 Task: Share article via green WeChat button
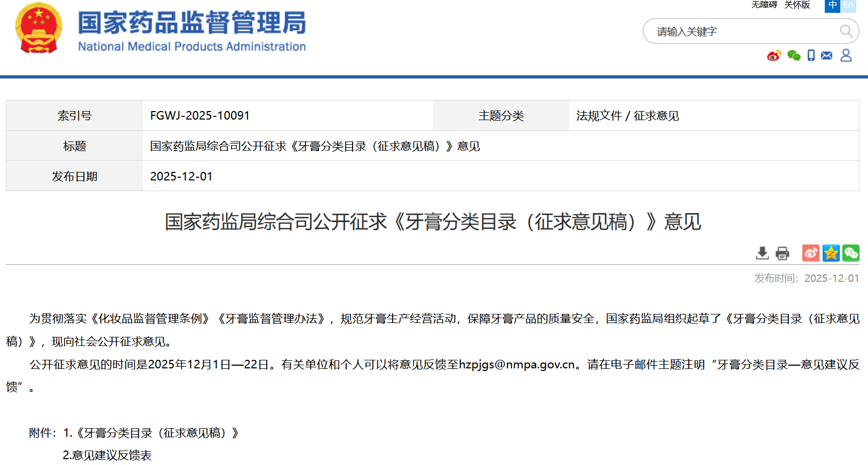(x=851, y=253)
